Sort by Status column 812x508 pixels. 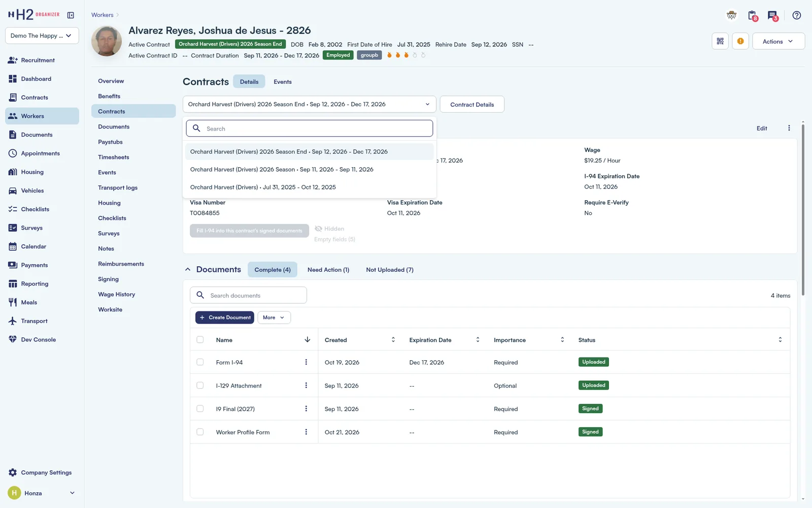[x=780, y=340]
